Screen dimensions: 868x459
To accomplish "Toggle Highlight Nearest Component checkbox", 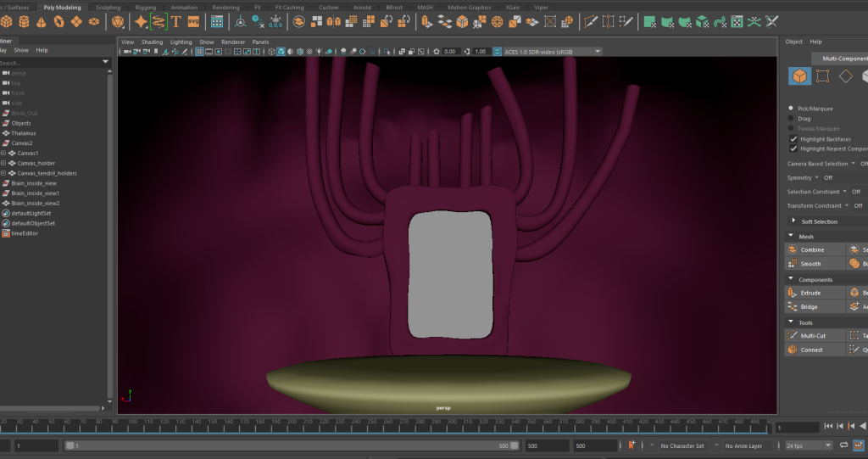I will [x=793, y=148].
